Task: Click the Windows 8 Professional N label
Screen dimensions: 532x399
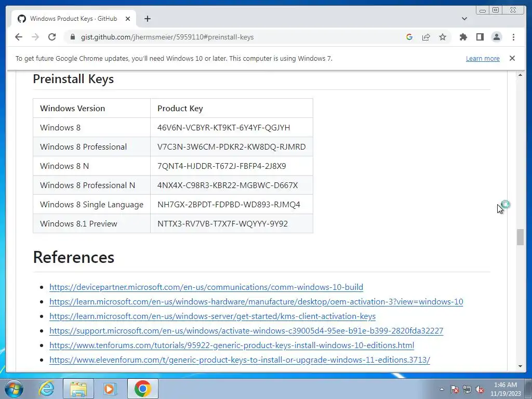Action: coord(87,185)
